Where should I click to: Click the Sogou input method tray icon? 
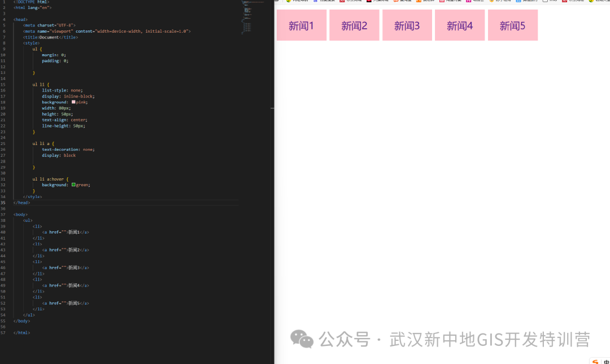(594, 362)
